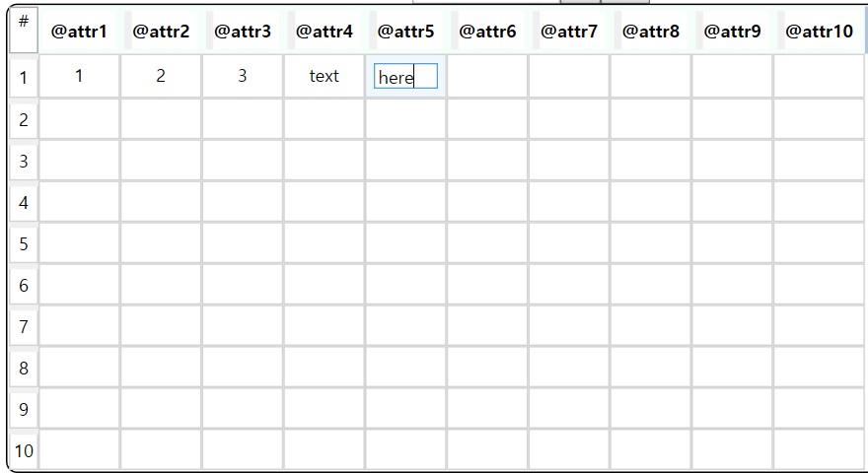Click the # corner header cell
Image resolution: width=868 pixels, height=473 pixels.
[24, 30]
